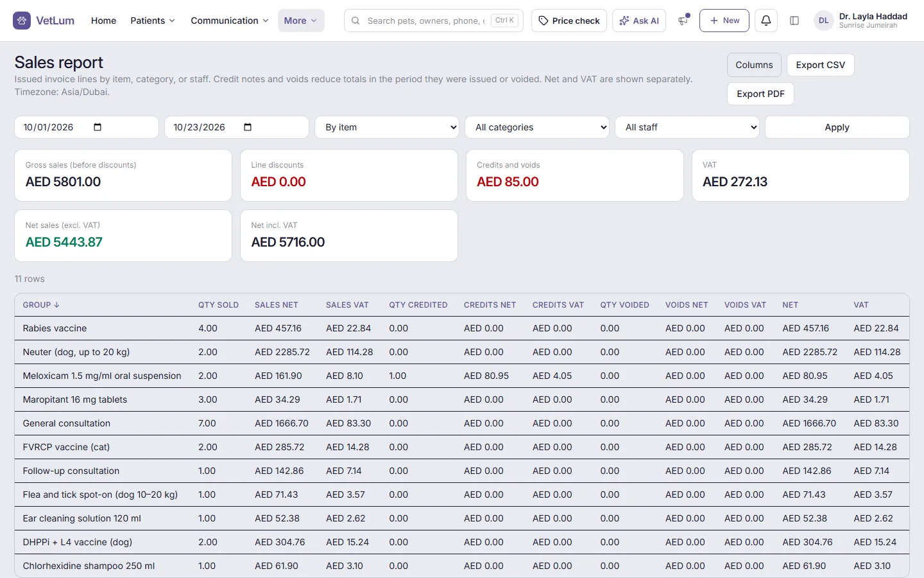Viewport: 924px width, 578px height.
Task: Click Ear cleaning solution 120 ml
Action: [x=82, y=518]
